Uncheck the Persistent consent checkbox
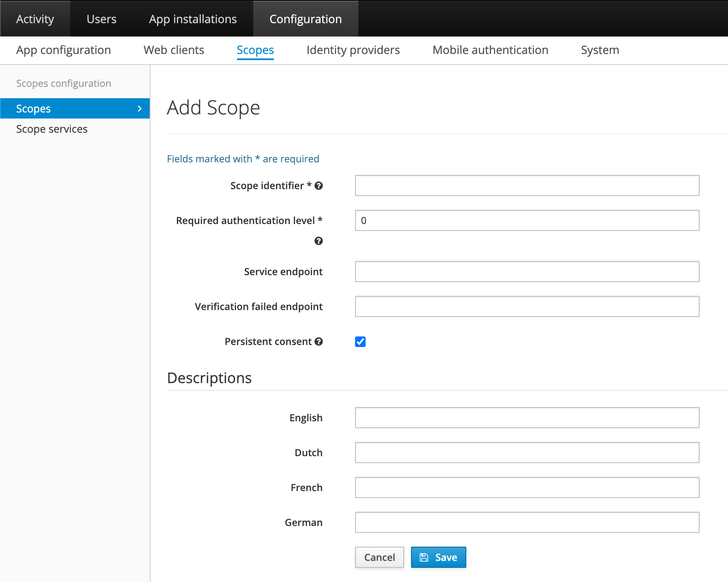 point(360,342)
